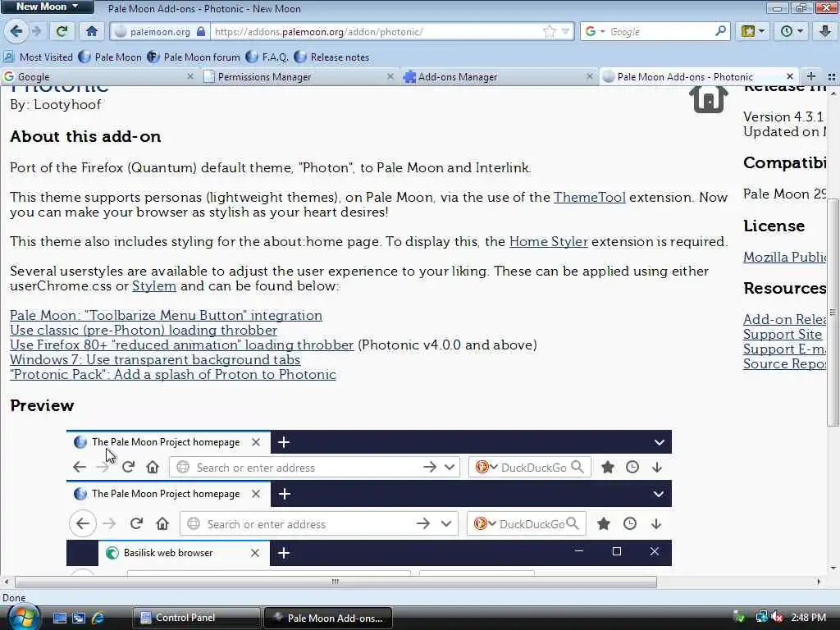The height and width of the screenshot is (630, 840).
Task: Click the palemoon.org site identity label
Action: click(x=160, y=32)
